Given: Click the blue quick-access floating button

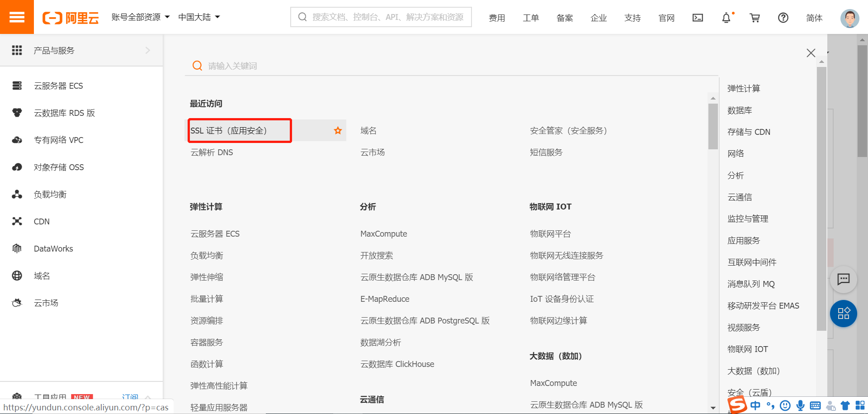Looking at the screenshot, I should pos(844,314).
